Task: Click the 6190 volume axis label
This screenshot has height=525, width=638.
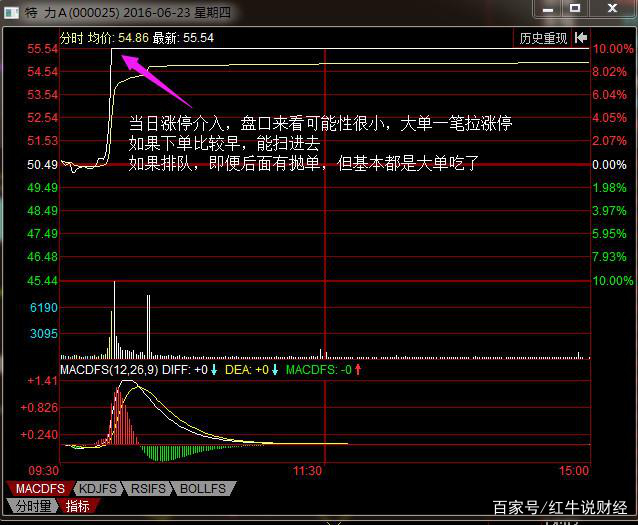Action: click(44, 307)
